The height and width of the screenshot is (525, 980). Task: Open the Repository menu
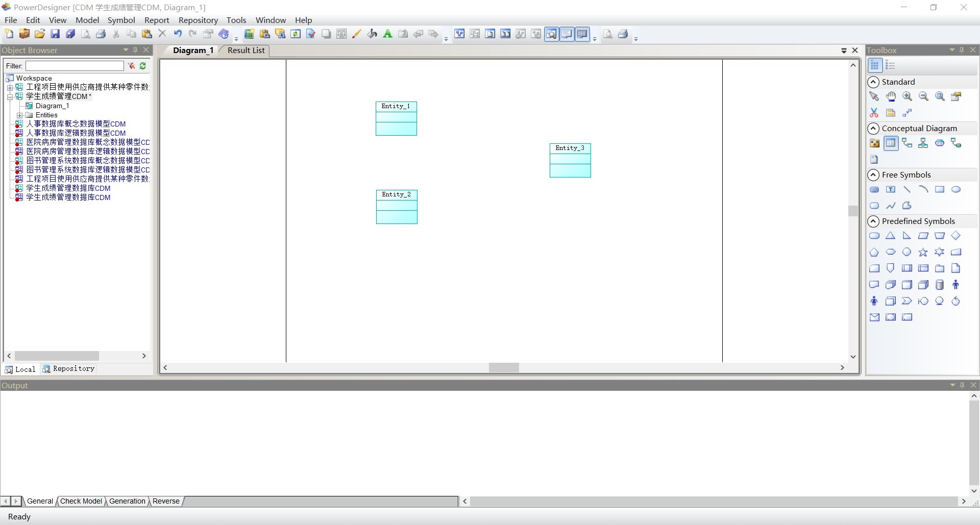pyautogui.click(x=198, y=20)
